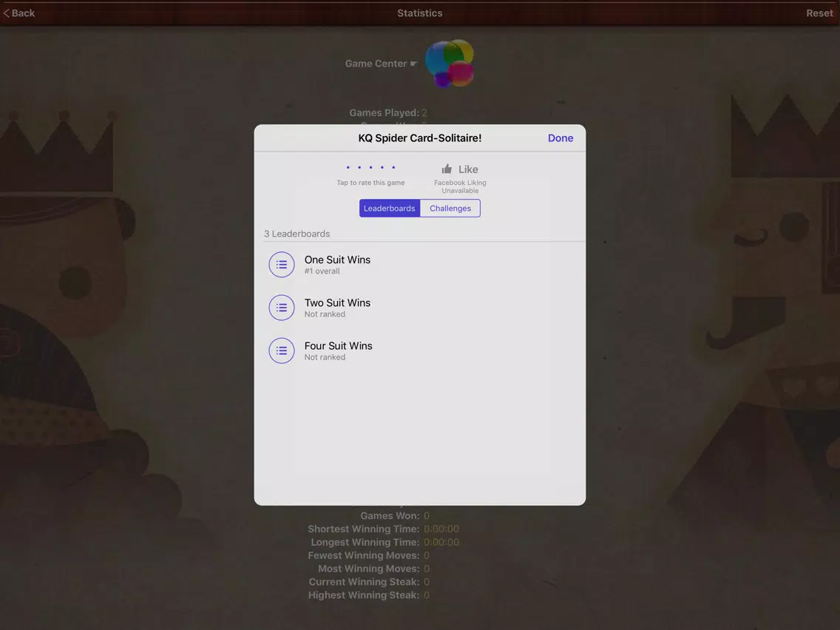The height and width of the screenshot is (630, 840).
Task: Click the 'Games Played' statistic behind the dialog
Action: click(x=388, y=112)
